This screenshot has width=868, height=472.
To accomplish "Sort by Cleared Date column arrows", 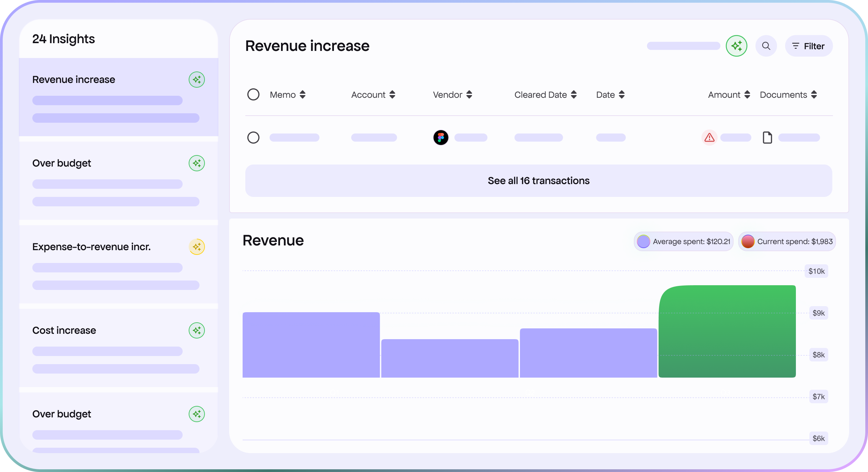I will [574, 95].
